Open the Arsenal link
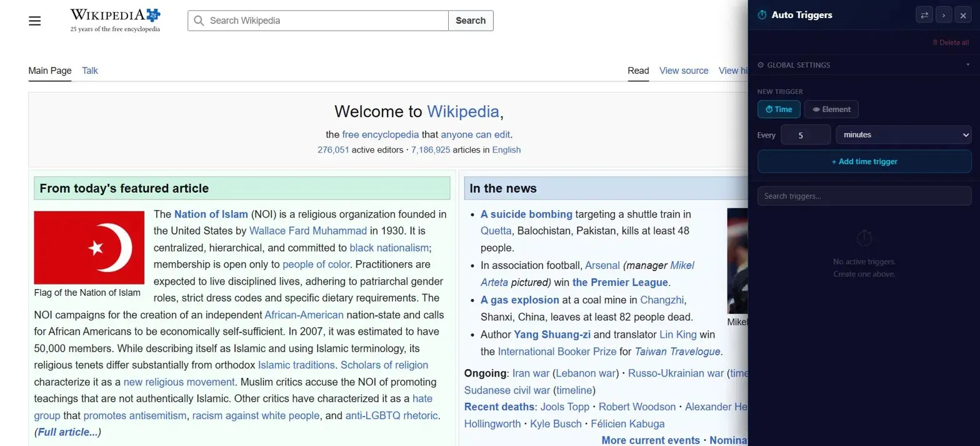The height and width of the screenshot is (446, 980). 602,265
